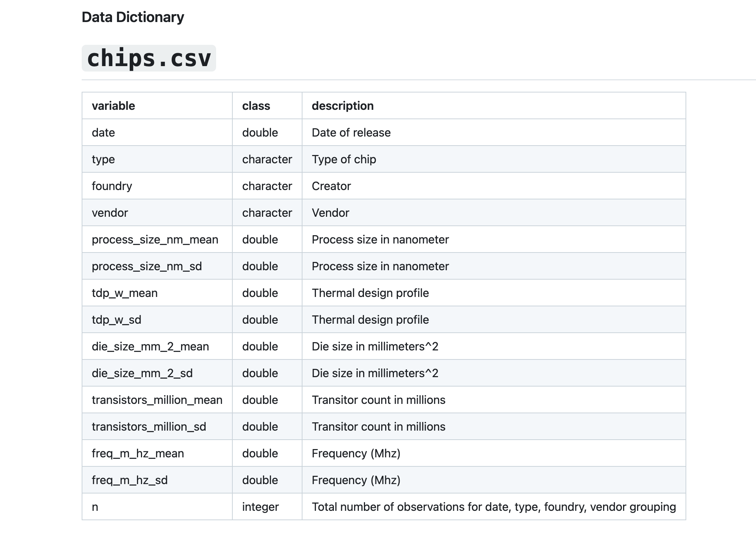Click the n variable cell
This screenshot has height=539, width=756.
click(95, 507)
